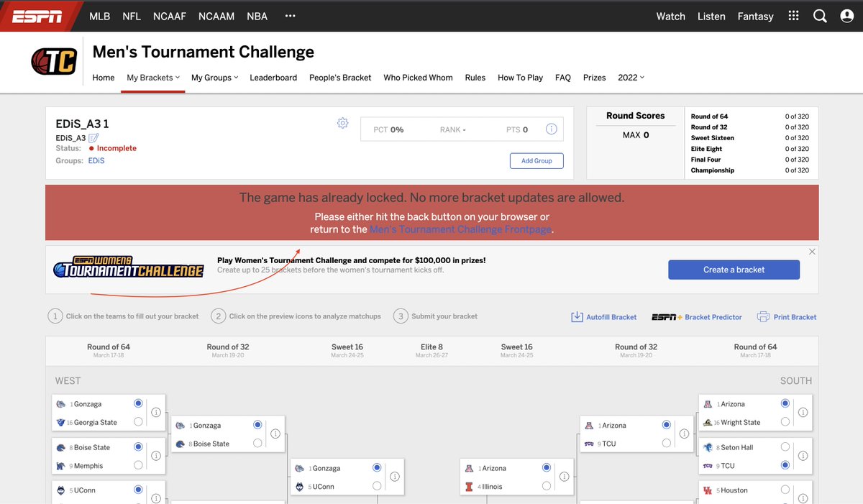Click the ESPN logo

coord(36,17)
